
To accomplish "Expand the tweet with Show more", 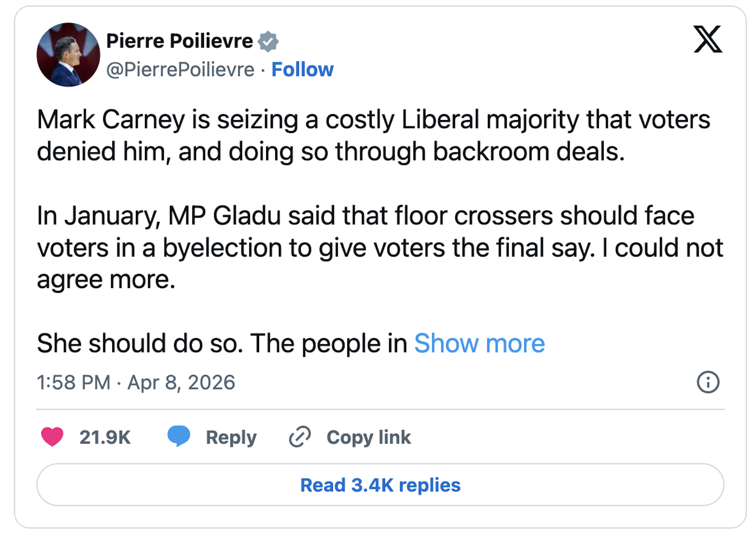I will 479,344.
